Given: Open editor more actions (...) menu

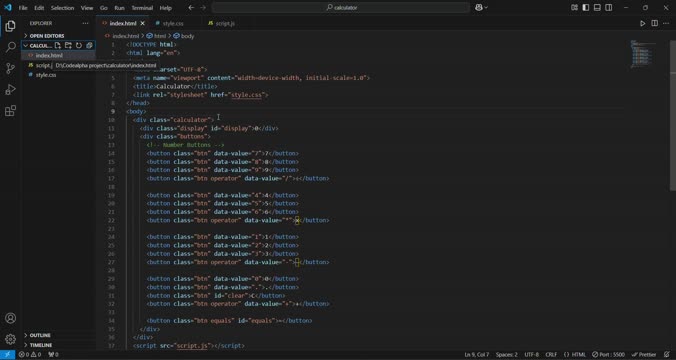Looking at the screenshot, I should pos(667,23).
